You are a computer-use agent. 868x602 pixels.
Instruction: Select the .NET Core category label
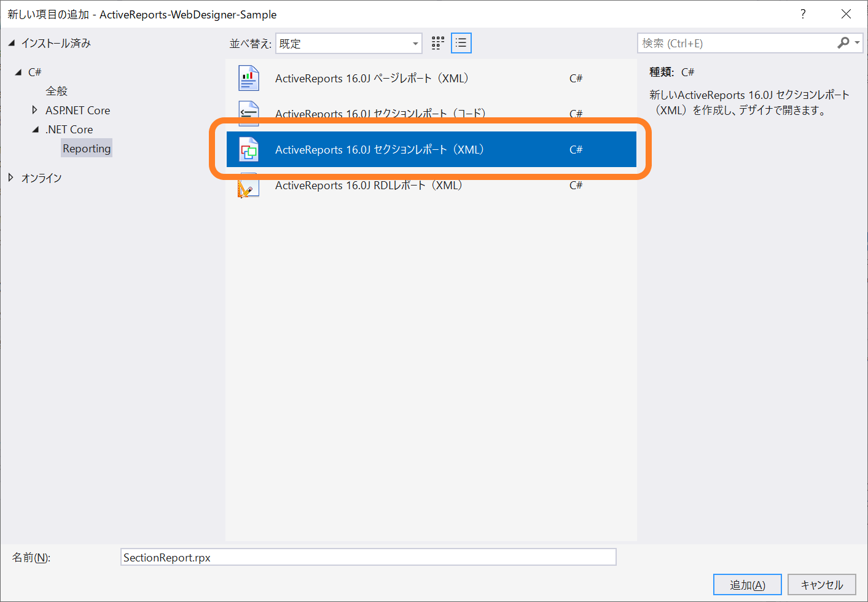(69, 130)
